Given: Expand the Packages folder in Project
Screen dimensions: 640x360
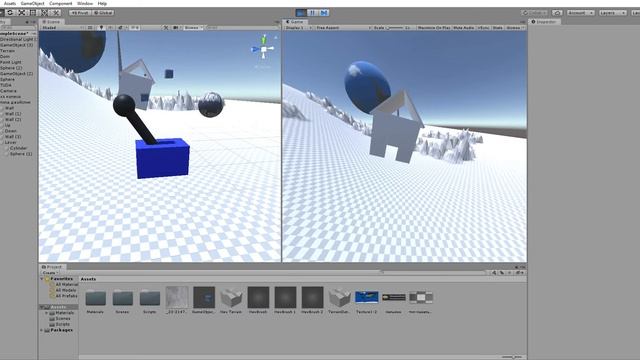Looking at the screenshot, I should 42,330.
